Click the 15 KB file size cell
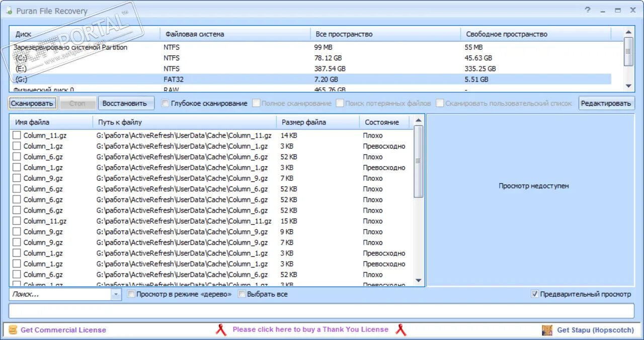 click(x=289, y=221)
